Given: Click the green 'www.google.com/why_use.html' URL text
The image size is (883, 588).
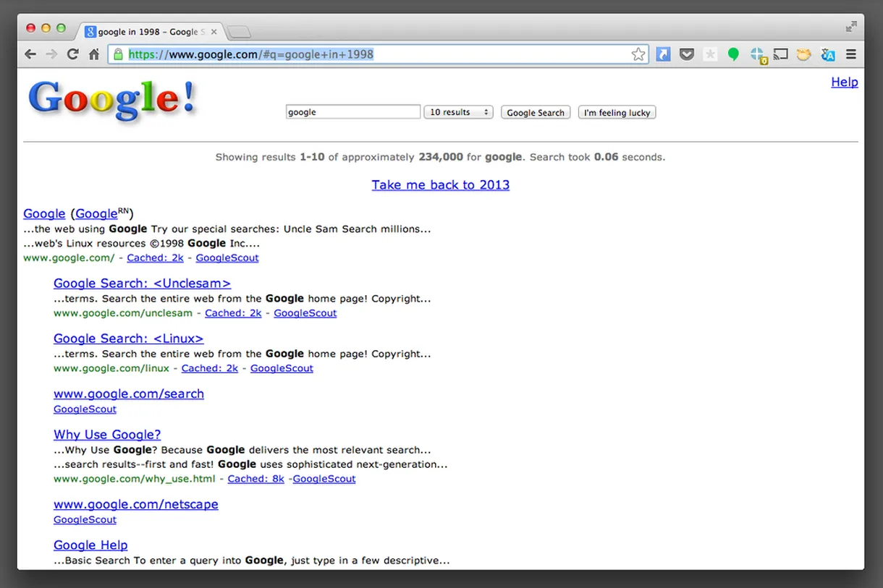Looking at the screenshot, I should pos(135,479).
